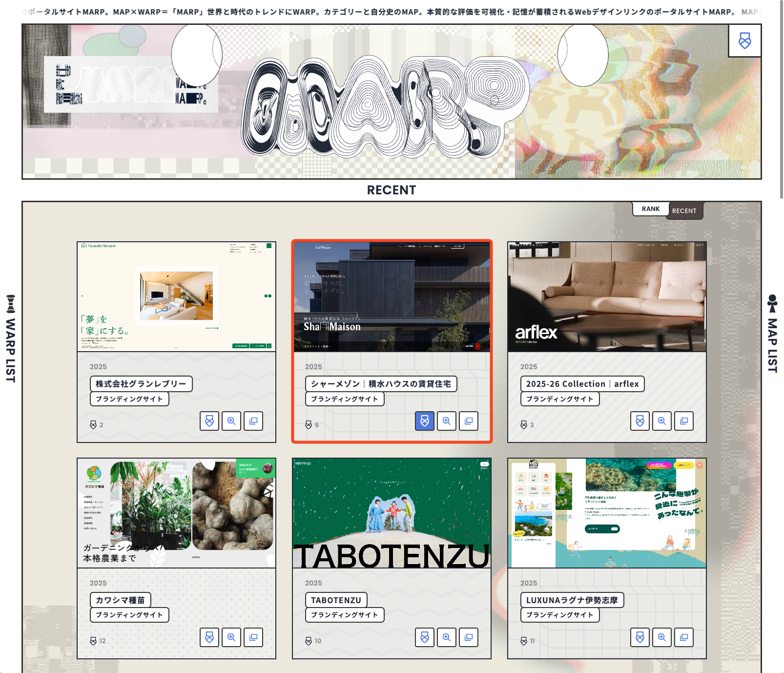This screenshot has width=784, height=673.
Task: Open the シャーメゾン｜積水ハウスの賃貸住宅 title link
Action: click(x=381, y=384)
